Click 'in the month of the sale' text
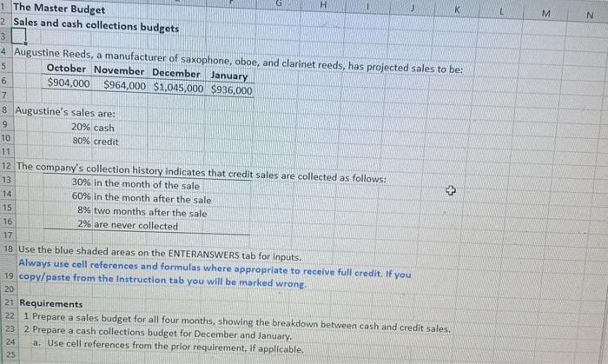Image resolution: width=608 pixels, height=364 pixels. click(147, 184)
